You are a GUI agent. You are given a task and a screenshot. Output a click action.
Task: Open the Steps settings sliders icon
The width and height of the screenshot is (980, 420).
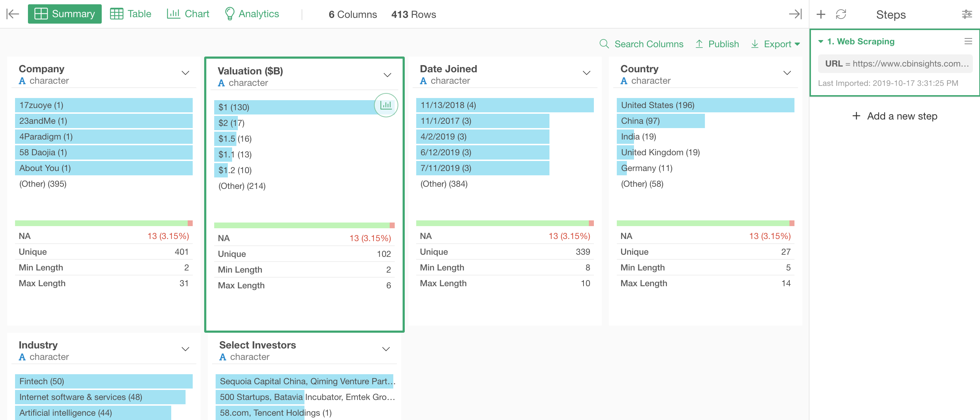pyautogui.click(x=967, y=14)
